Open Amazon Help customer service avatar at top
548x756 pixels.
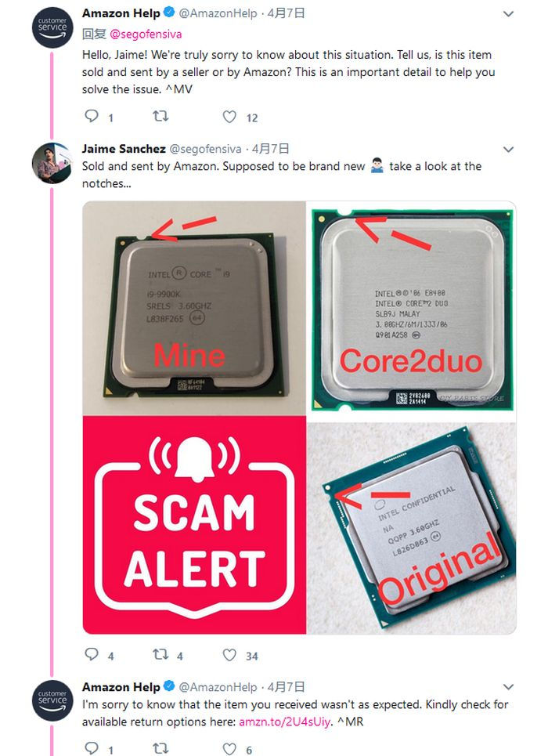52,27
